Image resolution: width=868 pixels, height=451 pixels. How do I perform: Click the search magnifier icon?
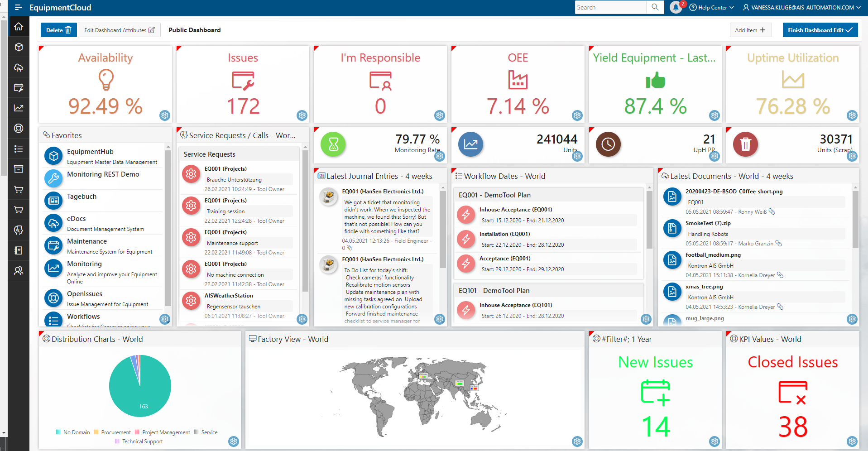655,7
